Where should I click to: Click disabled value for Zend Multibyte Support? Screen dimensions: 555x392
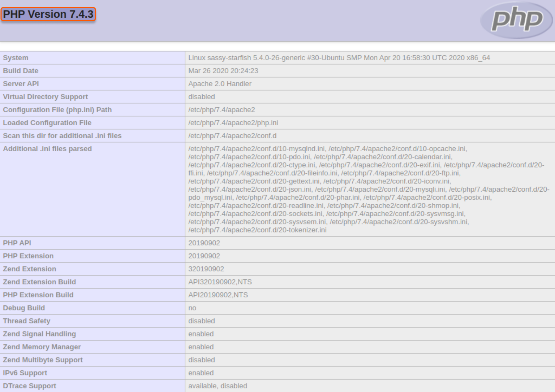click(202, 360)
